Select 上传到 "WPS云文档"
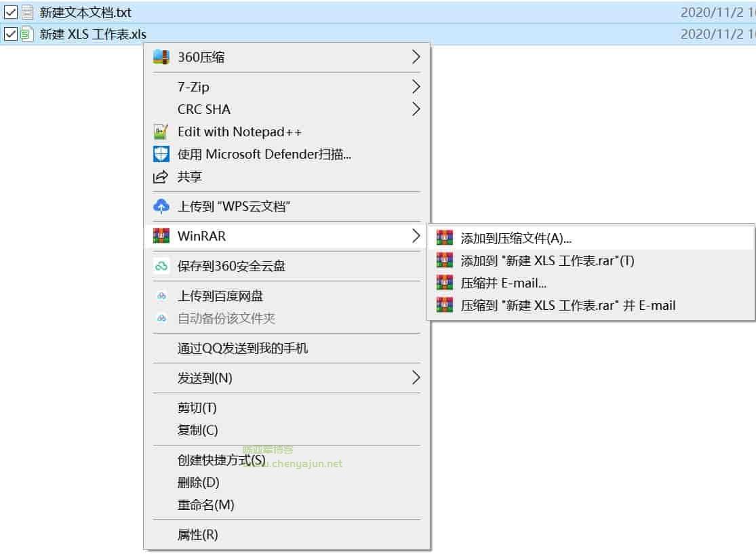 pos(286,206)
